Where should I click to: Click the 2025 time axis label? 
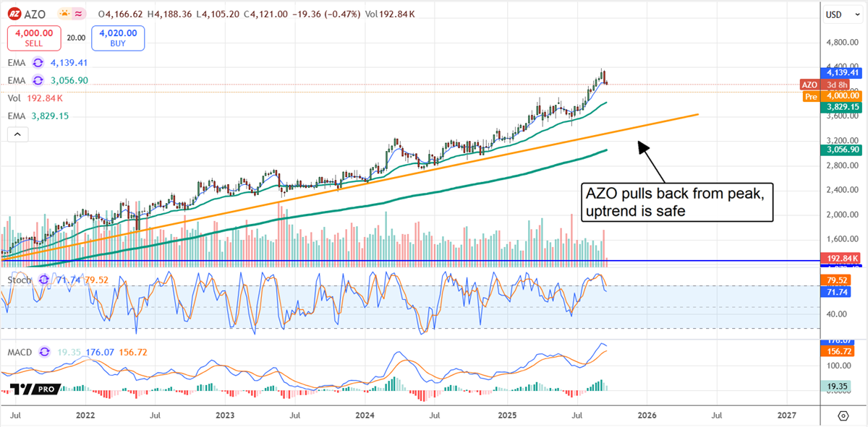[x=507, y=416]
